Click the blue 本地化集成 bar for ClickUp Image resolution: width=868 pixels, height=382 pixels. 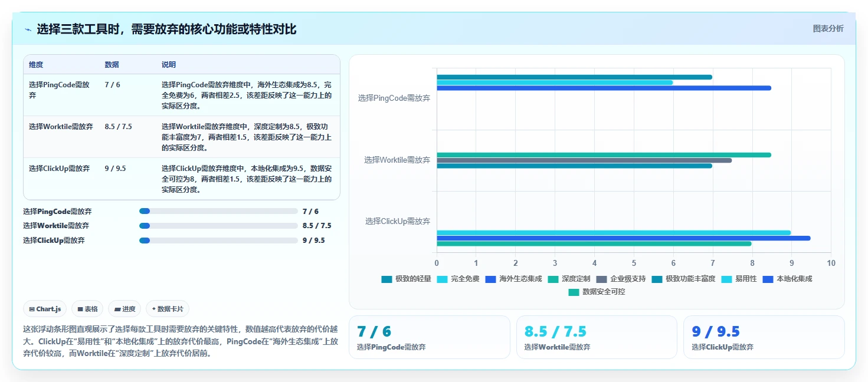pos(624,238)
